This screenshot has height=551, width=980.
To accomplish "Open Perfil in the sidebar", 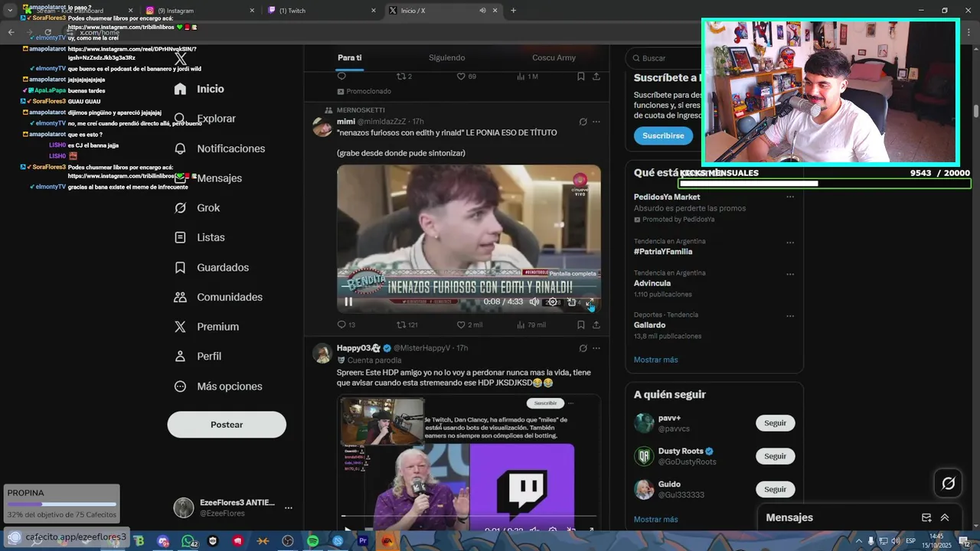I will coord(198,357).
